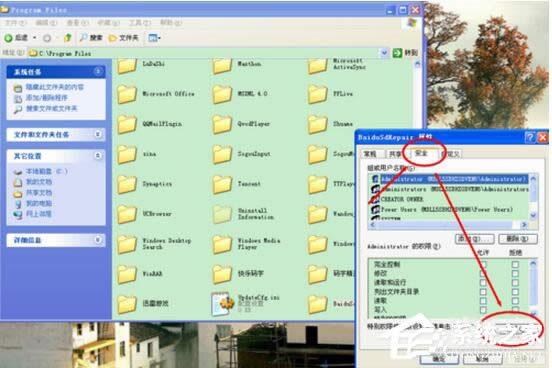Switch to the 共享 tab in properties dialog
Image resolution: width=552 pixels, height=368 pixels.
[395, 154]
